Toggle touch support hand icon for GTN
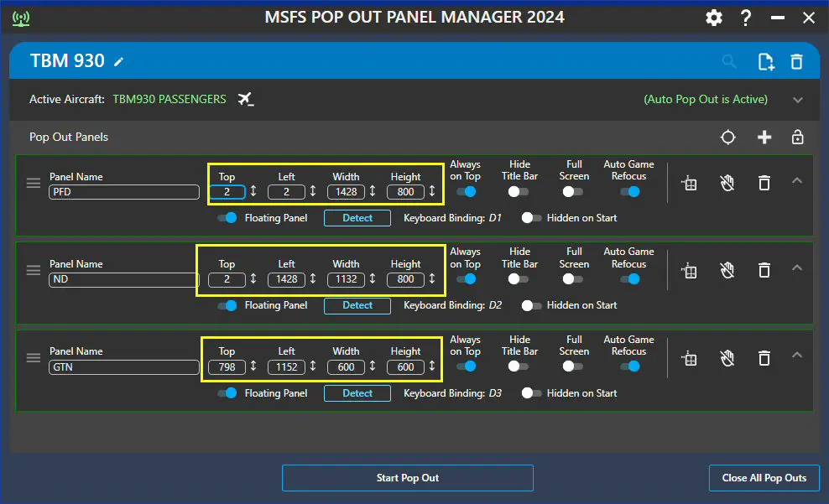This screenshot has height=504, width=829. coord(727,357)
